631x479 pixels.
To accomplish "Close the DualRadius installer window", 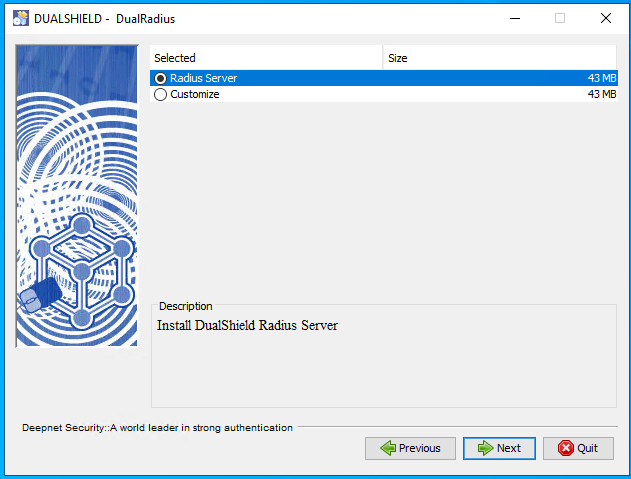I will [x=606, y=19].
